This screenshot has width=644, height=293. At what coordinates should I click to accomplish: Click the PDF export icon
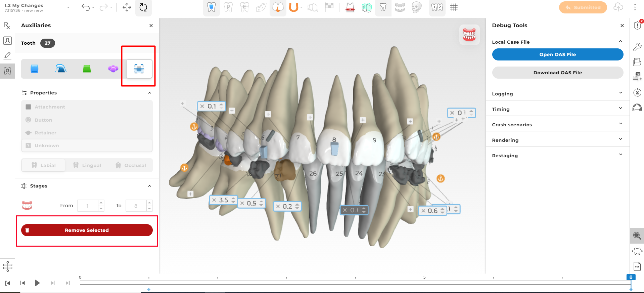pos(637,266)
